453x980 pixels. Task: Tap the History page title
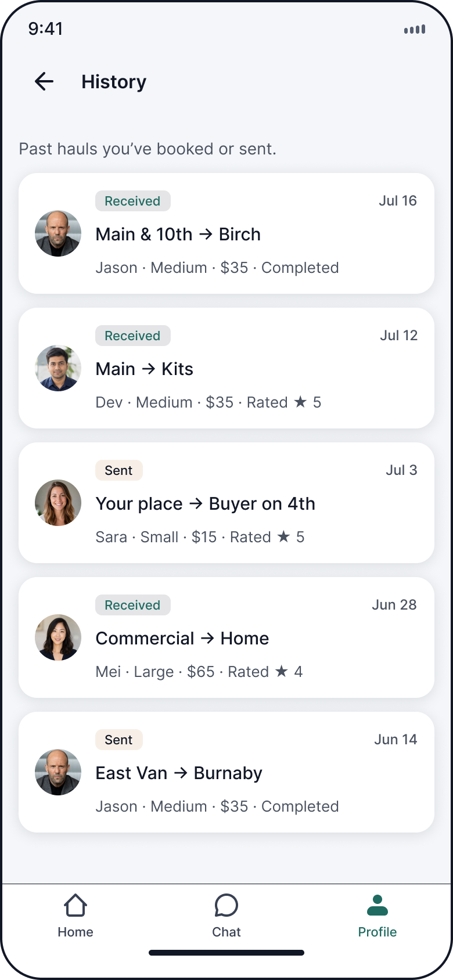[x=114, y=82]
